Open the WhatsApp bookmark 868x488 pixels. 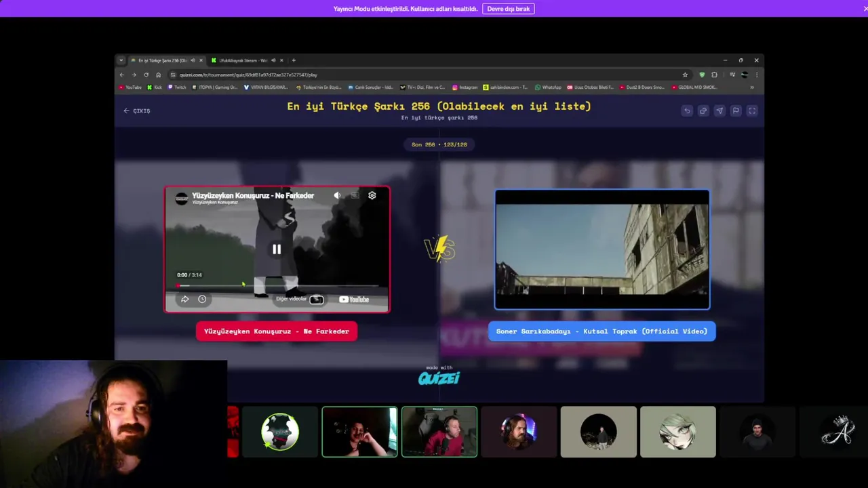coord(548,87)
